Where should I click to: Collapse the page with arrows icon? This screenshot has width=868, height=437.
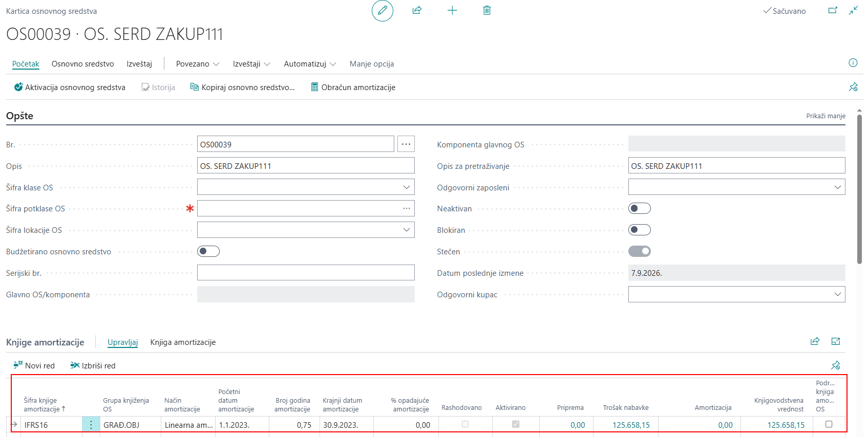tap(854, 10)
